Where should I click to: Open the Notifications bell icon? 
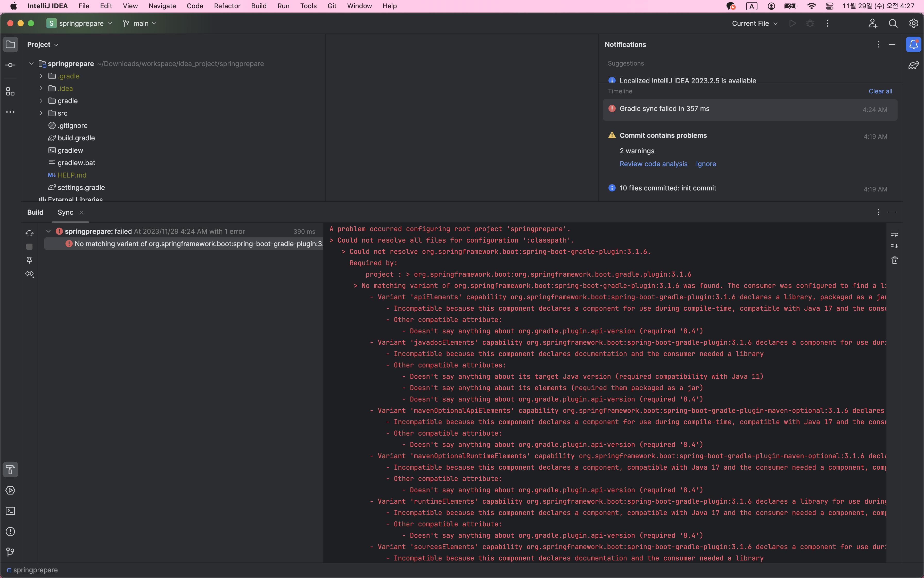[913, 45]
